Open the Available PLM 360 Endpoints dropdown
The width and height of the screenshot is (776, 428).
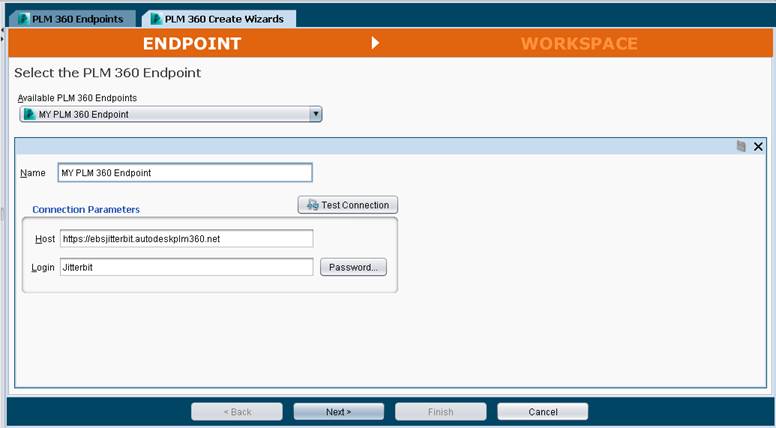[x=171, y=114]
